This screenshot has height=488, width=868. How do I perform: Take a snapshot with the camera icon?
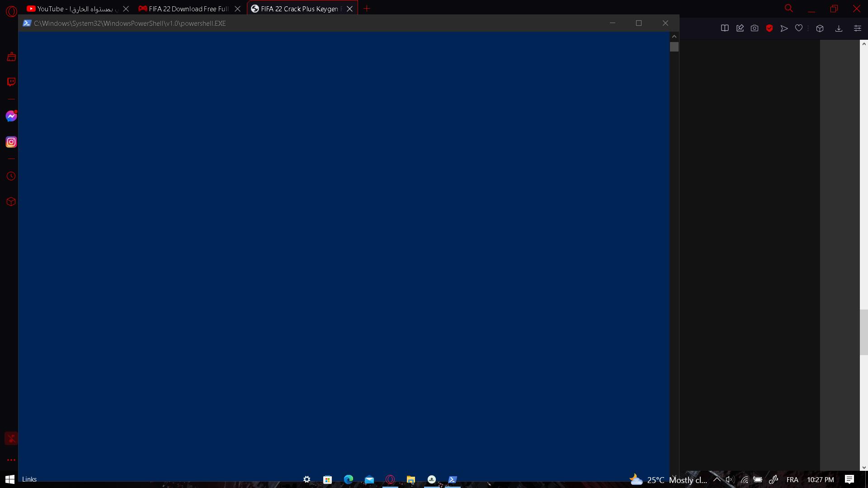coord(755,28)
